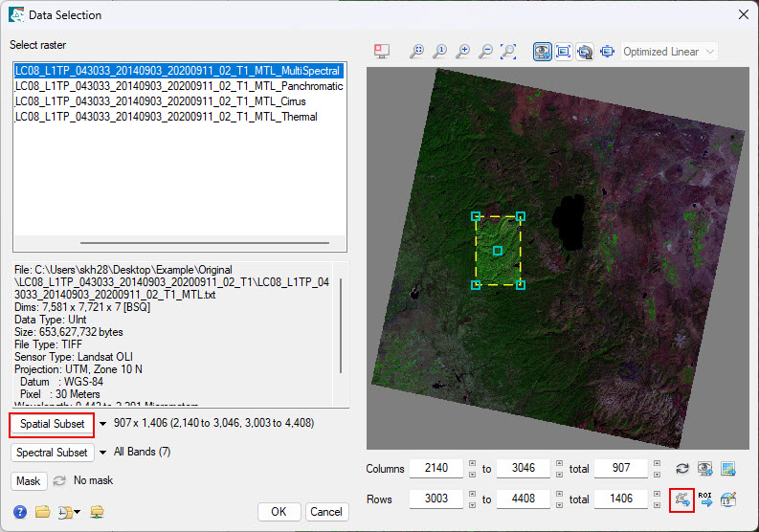Expand the arrow beside Spectral Subset
This screenshot has width=759, height=532.
(x=102, y=453)
